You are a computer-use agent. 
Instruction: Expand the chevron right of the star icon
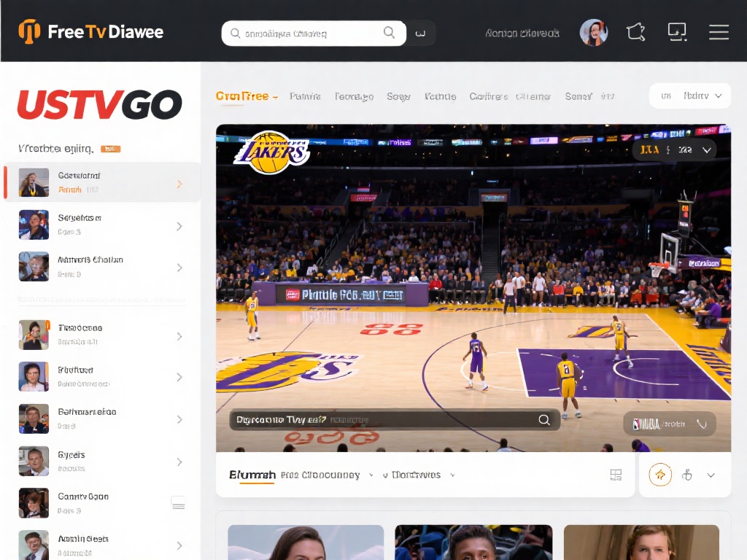click(x=711, y=475)
